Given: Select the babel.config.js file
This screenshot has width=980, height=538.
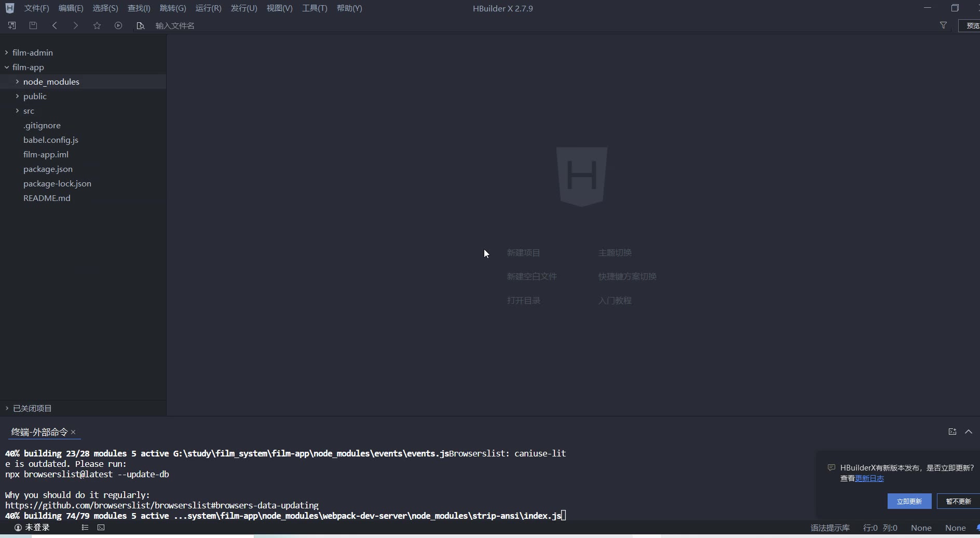Looking at the screenshot, I should point(51,140).
